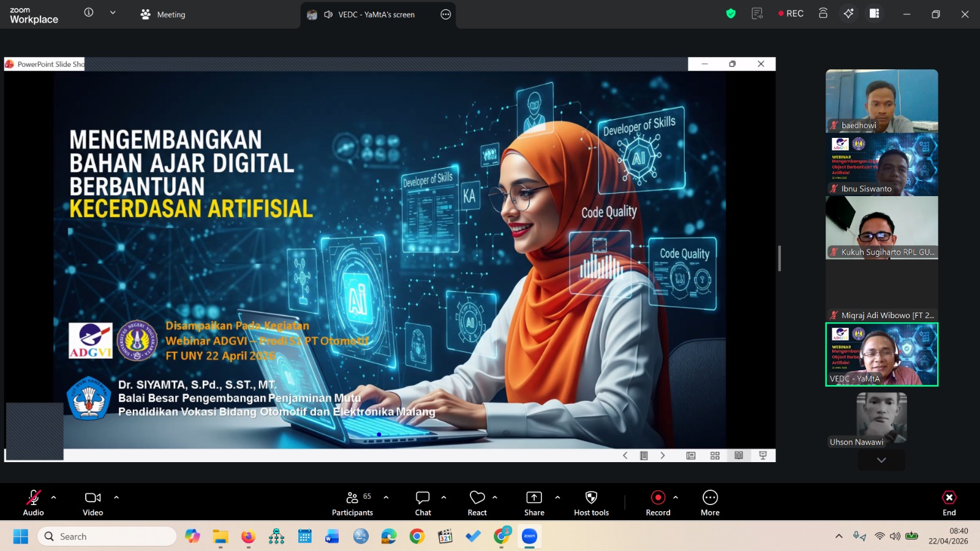Image resolution: width=980 pixels, height=551 pixels.
Task: Expand the video options arrow
Action: 116,497
